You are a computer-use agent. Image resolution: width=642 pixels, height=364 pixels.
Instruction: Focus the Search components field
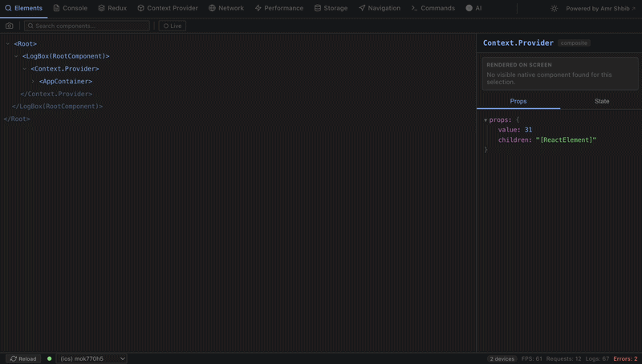[x=87, y=26]
